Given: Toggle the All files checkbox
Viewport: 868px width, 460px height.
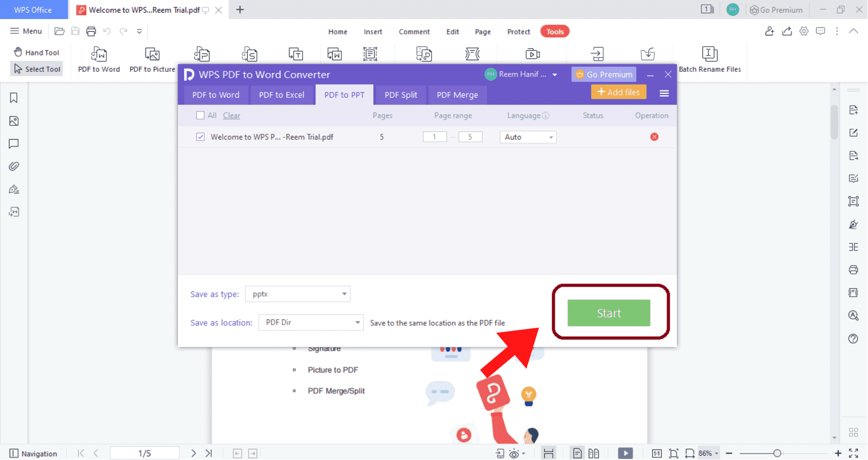Looking at the screenshot, I should coord(200,115).
